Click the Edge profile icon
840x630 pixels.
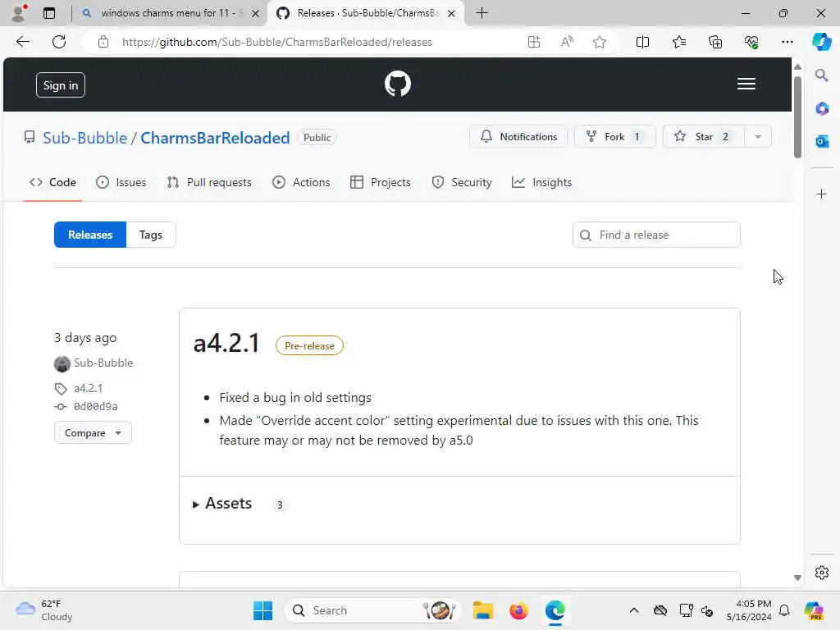pyautogui.click(x=20, y=13)
